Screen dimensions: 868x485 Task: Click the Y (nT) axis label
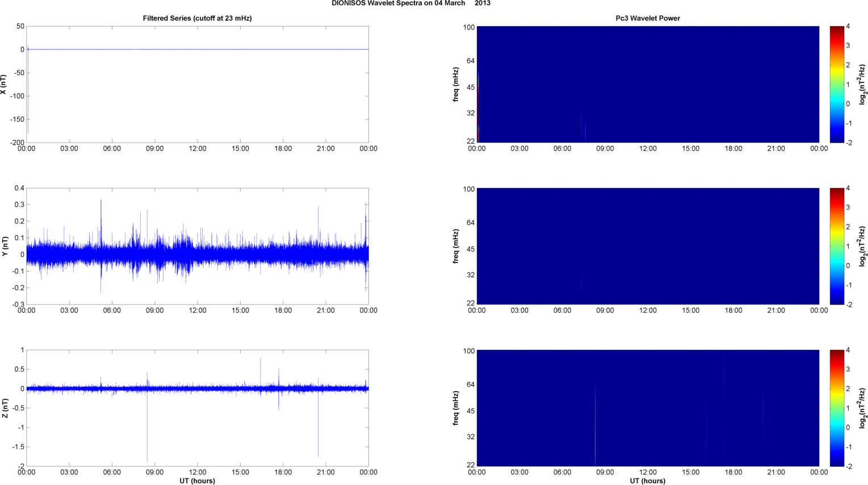(x=4, y=246)
